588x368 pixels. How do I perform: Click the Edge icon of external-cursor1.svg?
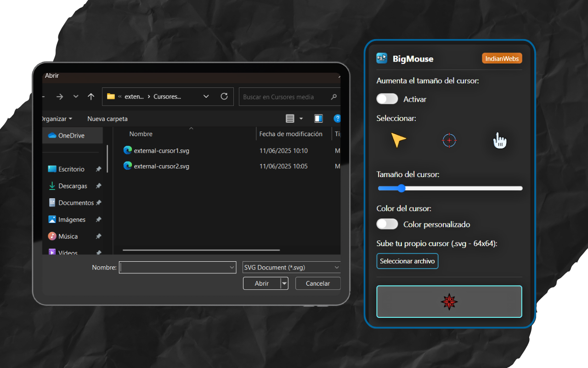click(x=128, y=150)
